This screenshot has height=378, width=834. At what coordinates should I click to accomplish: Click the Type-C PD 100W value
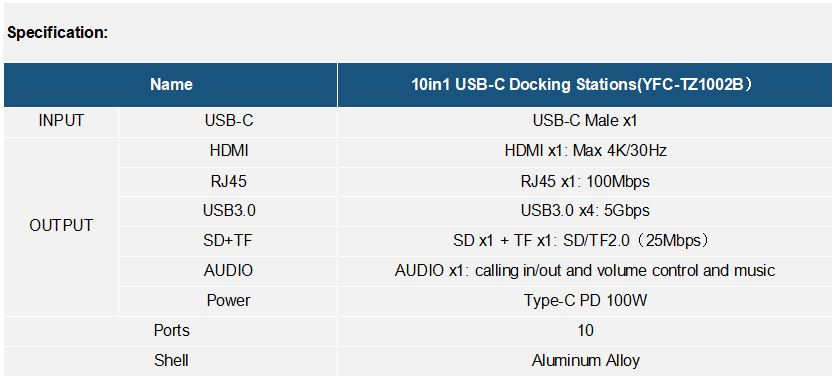click(x=585, y=301)
